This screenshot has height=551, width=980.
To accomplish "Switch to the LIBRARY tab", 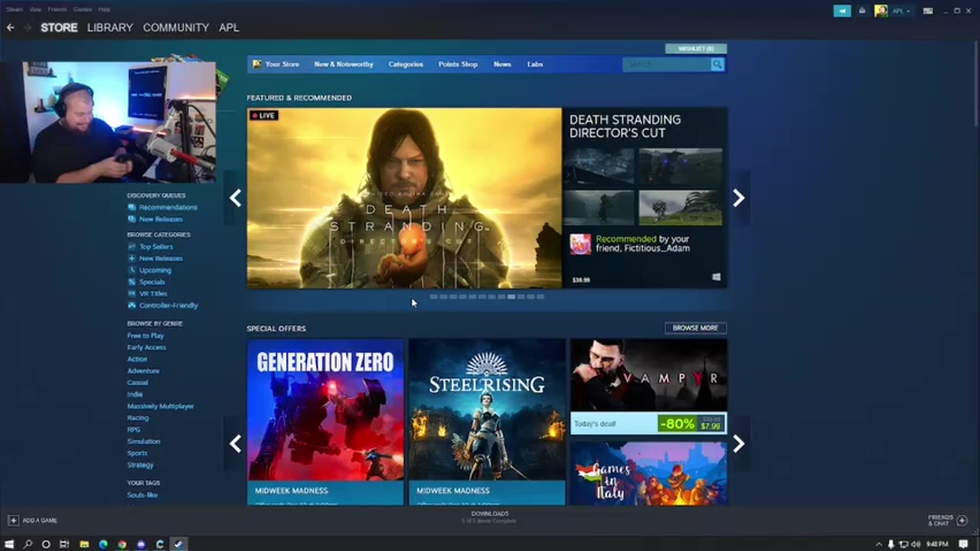I will tap(110, 28).
